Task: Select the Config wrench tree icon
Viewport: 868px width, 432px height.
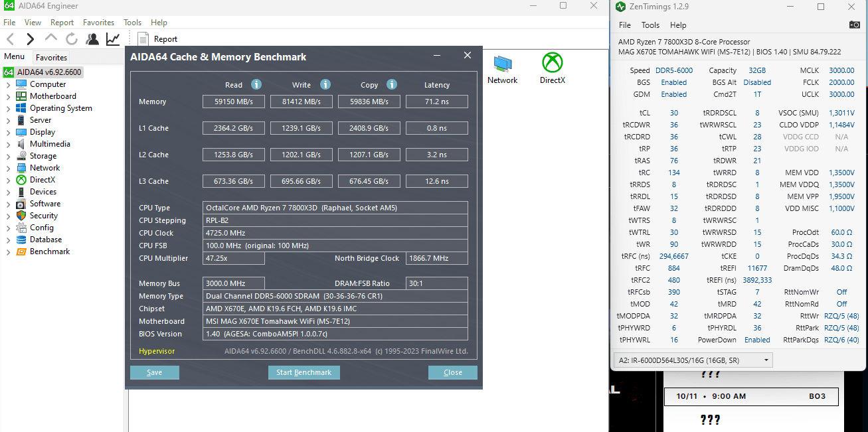Action: [x=21, y=228]
